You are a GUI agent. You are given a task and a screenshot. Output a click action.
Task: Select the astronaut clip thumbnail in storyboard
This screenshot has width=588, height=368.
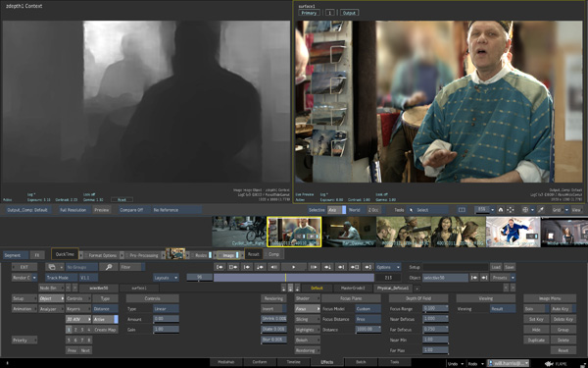pos(513,232)
